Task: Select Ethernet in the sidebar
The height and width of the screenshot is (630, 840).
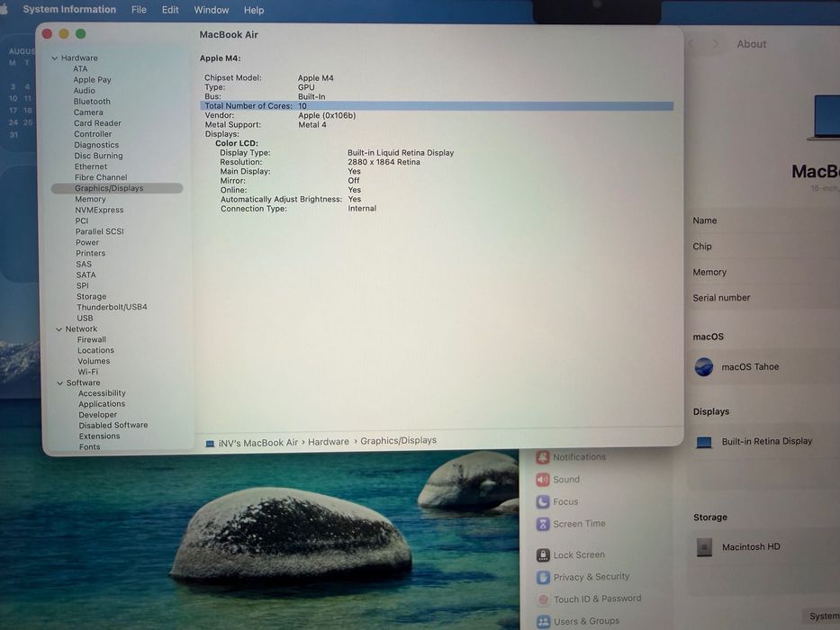Action: 91,166
